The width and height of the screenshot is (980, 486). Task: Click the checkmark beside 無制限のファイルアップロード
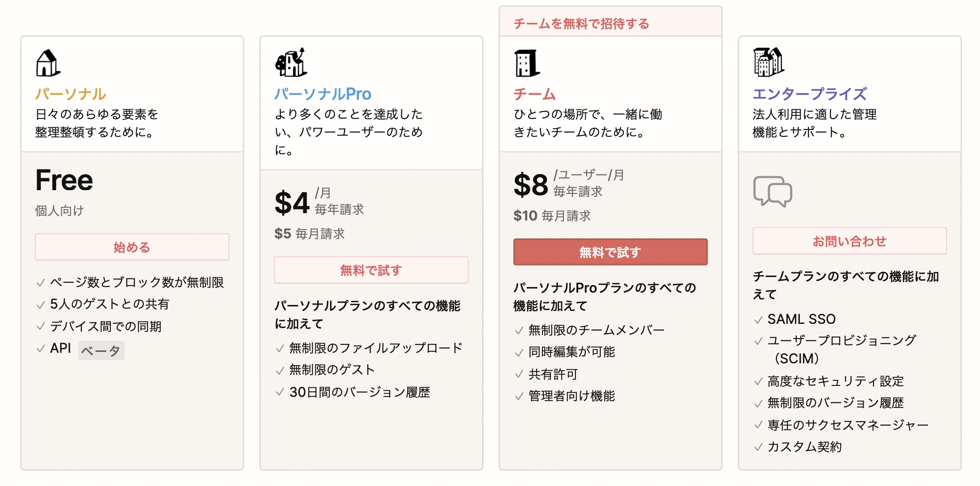[279, 349]
